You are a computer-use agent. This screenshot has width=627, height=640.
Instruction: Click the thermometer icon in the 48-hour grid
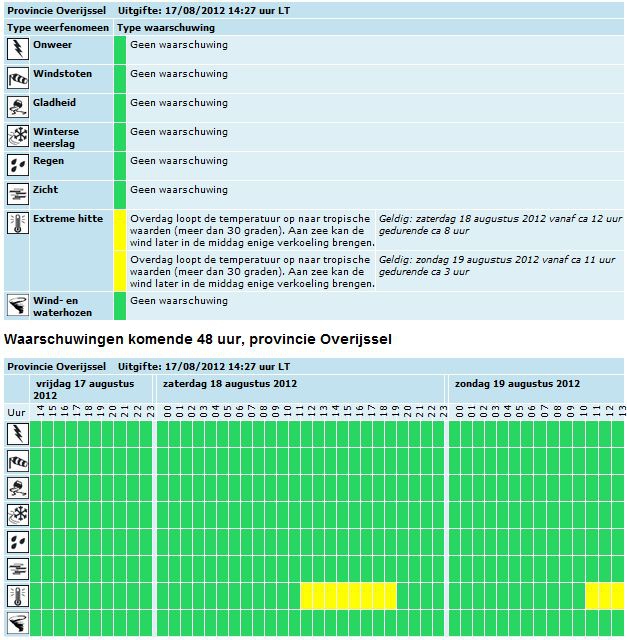tap(18, 596)
